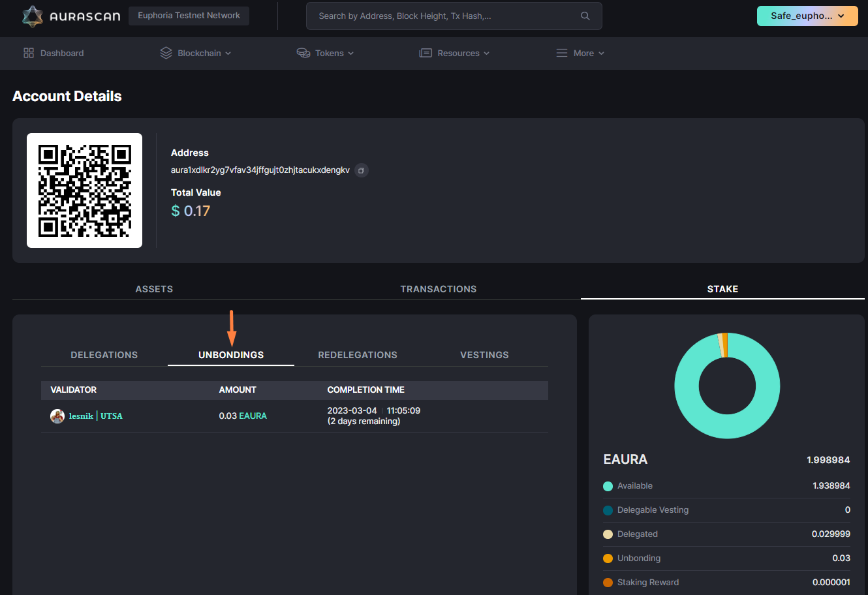Click the Available teal legend dot

pos(608,486)
